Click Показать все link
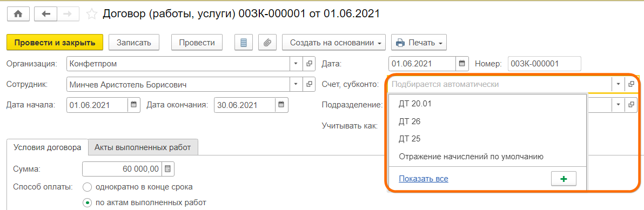The height and width of the screenshot is (210, 644). pyautogui.click(x=423, y=179)
